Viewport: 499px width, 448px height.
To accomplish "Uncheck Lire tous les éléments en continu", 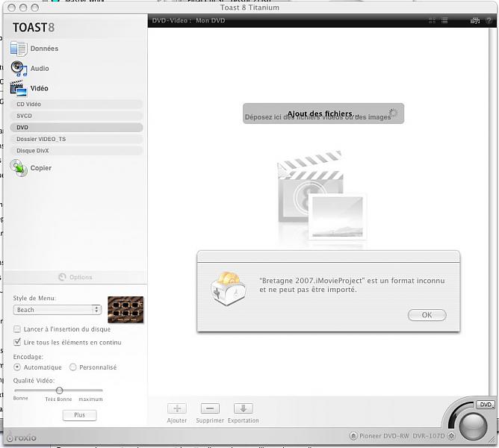I will coord(17,343).
